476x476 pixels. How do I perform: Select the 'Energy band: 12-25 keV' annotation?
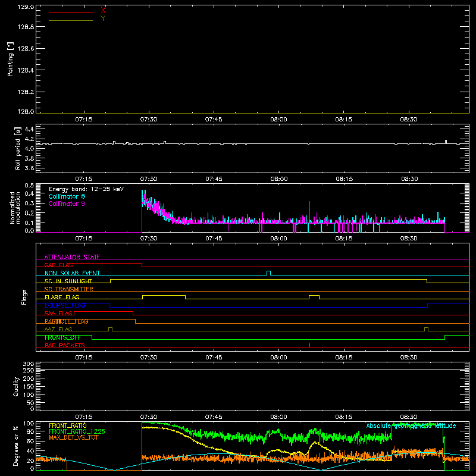pos(86,189)
